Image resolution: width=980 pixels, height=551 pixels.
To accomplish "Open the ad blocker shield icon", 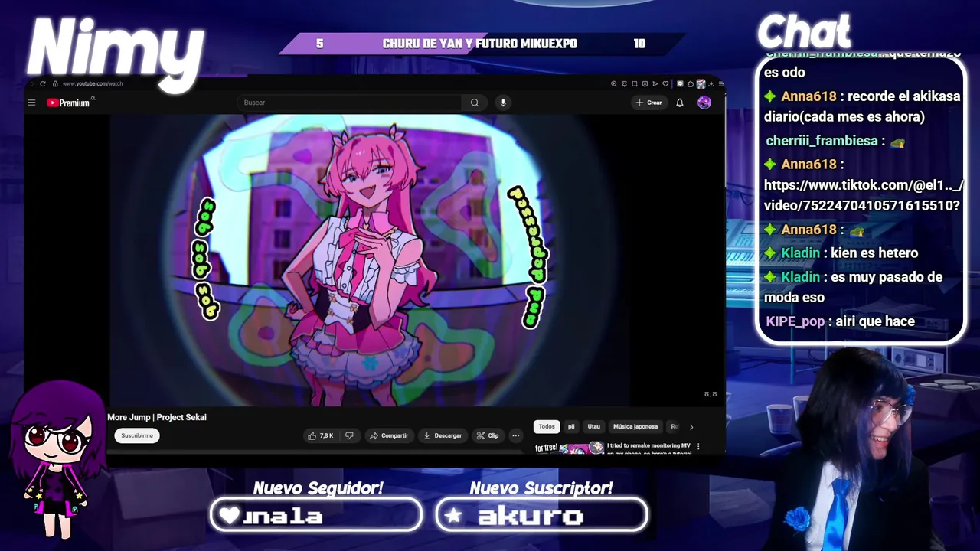I will tap(645, 84).
